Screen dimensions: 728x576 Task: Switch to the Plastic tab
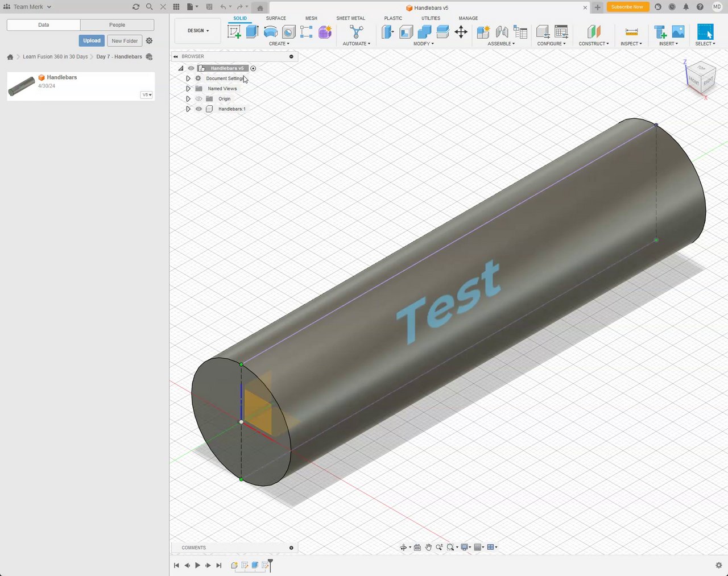(x=393, y=18)
